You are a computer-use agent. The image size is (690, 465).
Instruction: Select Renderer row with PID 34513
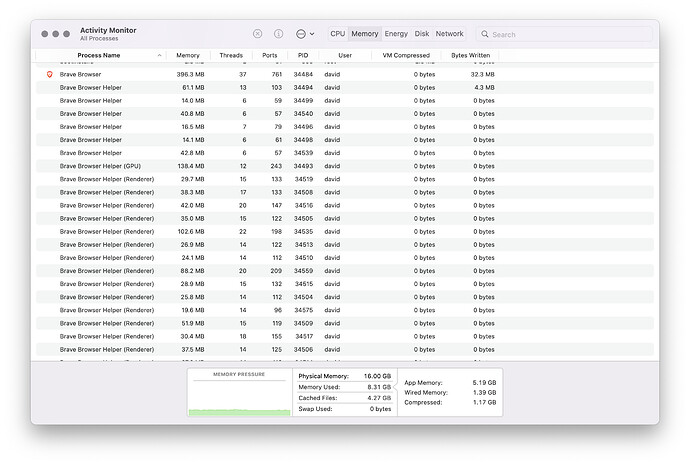click(x=345, y=245)
